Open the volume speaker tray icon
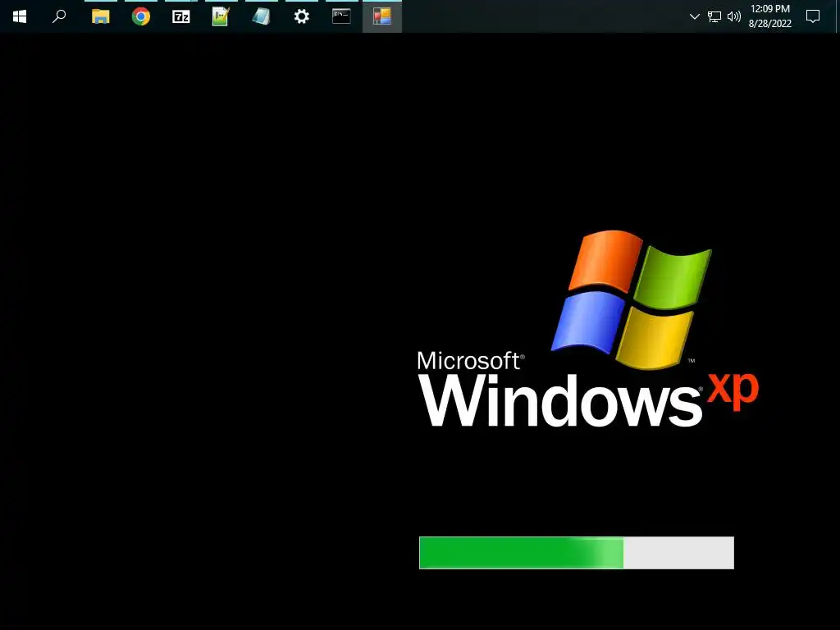 click(734, 16)
